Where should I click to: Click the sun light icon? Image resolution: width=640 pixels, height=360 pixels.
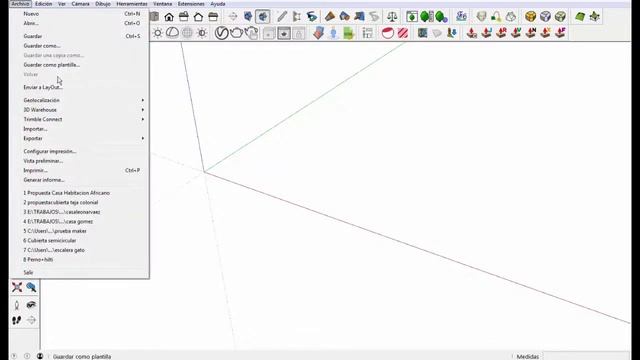[158, 33]
